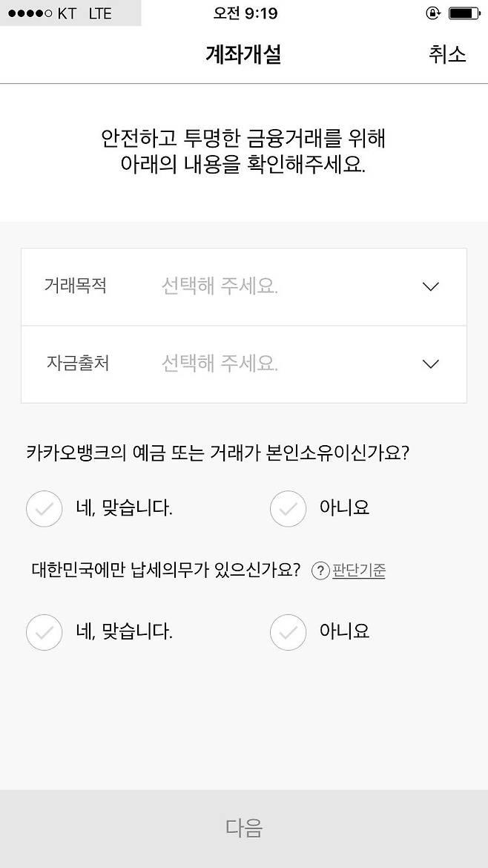Viewport: 488px width, 868px height.
Task: Check '네, 맞습니다.' for the 본인소유 question
Action: 44,509
